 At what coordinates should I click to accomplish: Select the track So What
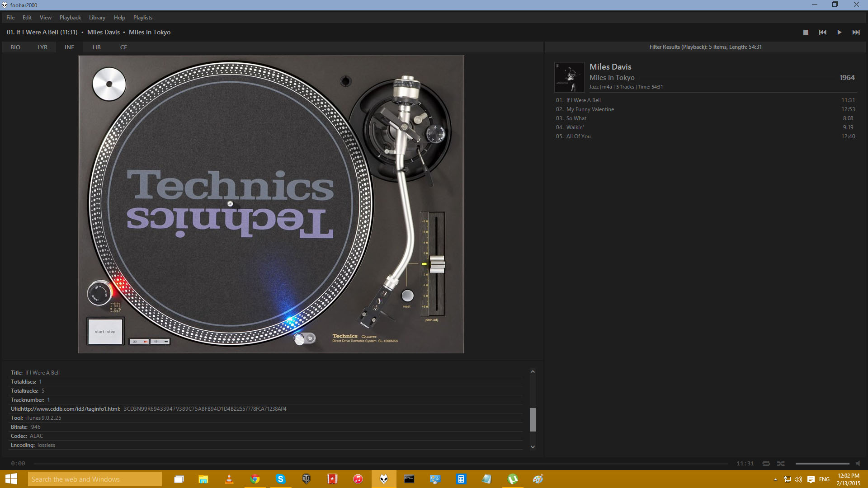click(576, 118)
